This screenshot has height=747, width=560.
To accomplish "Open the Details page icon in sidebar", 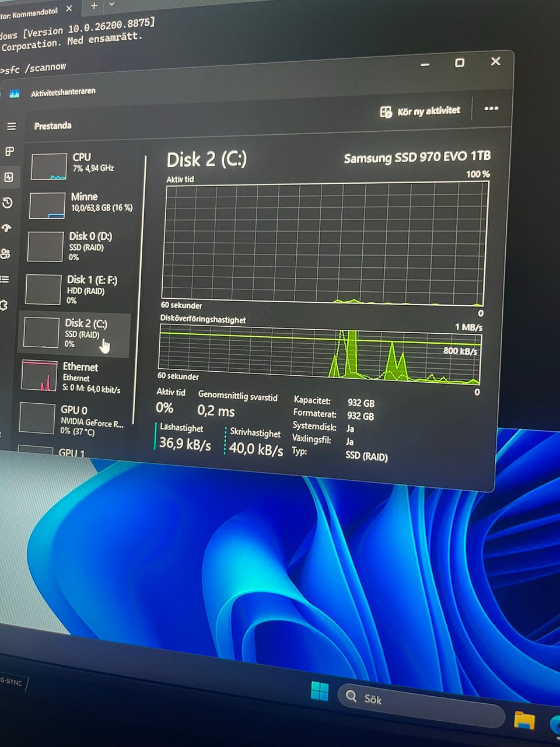I will coord(5,280).
